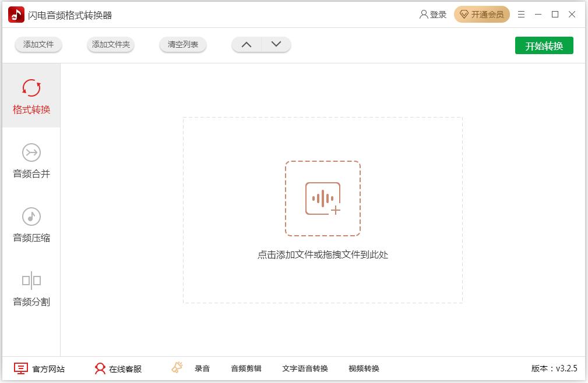This screenshot has height=383, width=588.
Task: Open the 录音 recording link
Action: pos(202,368)
